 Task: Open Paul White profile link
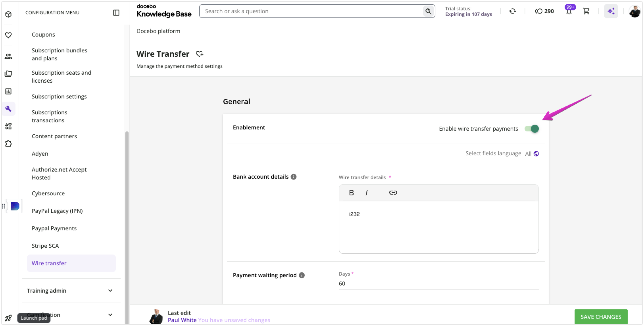point(182,320)
